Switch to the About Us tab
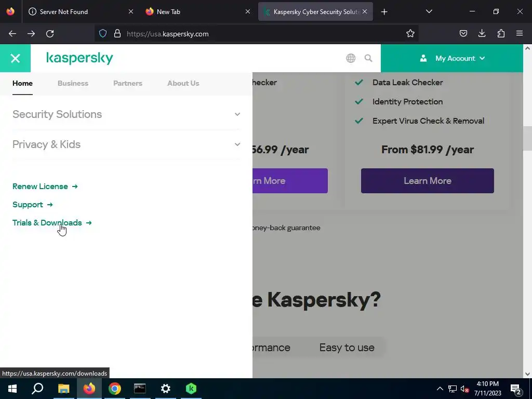 coord(183,84)
